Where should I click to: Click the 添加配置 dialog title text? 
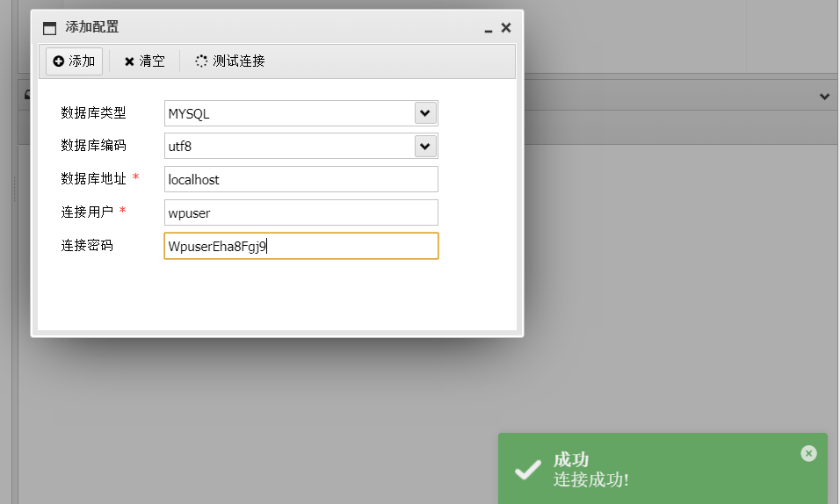[x=92, y=26]
